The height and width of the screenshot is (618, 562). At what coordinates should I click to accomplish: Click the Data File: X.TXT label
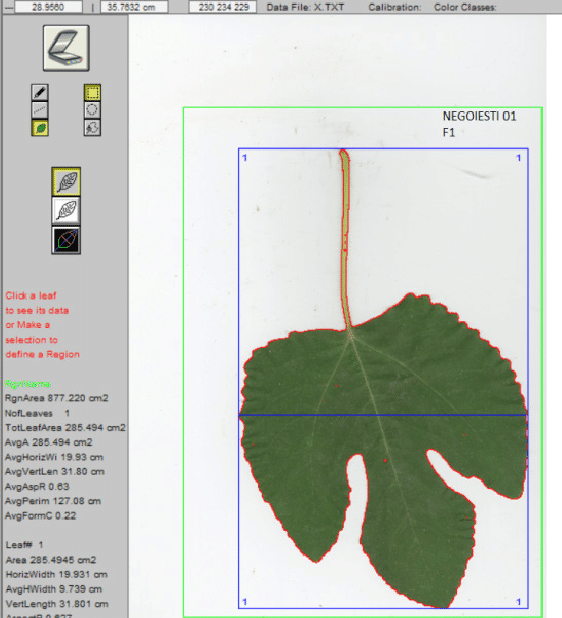coord(305,7)
